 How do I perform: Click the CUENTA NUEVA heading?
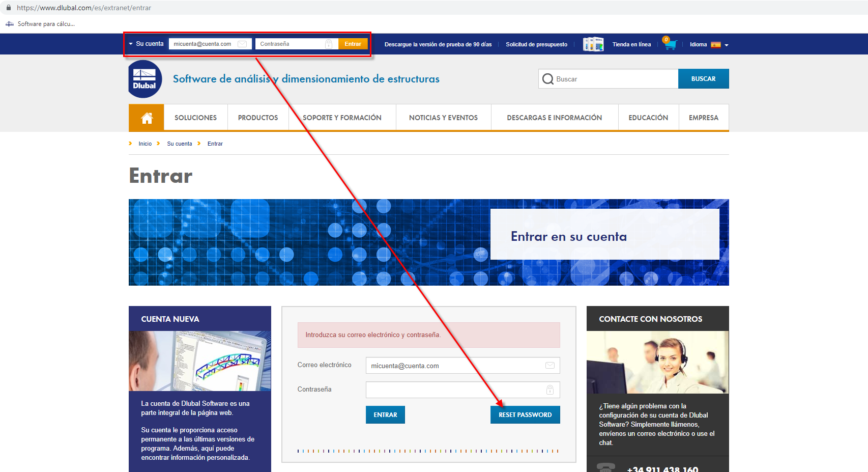[x=170, y=319]
